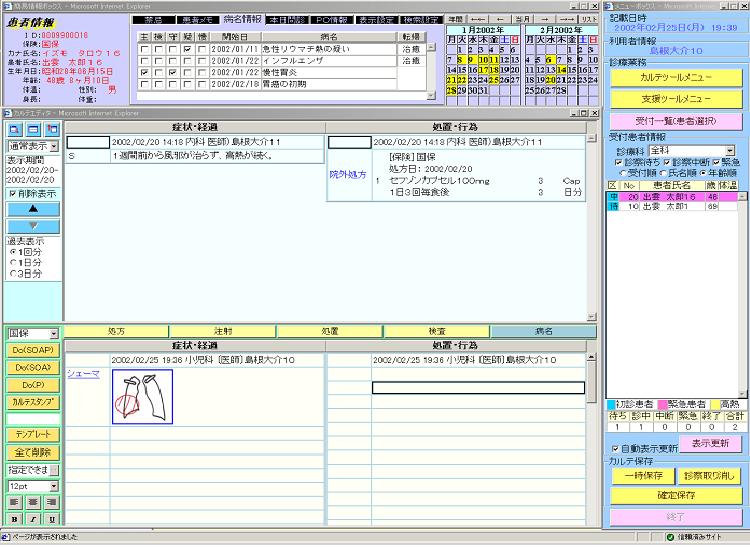
Task: Click the green color field under カルテスタンプ
Action: coord(32,418)
